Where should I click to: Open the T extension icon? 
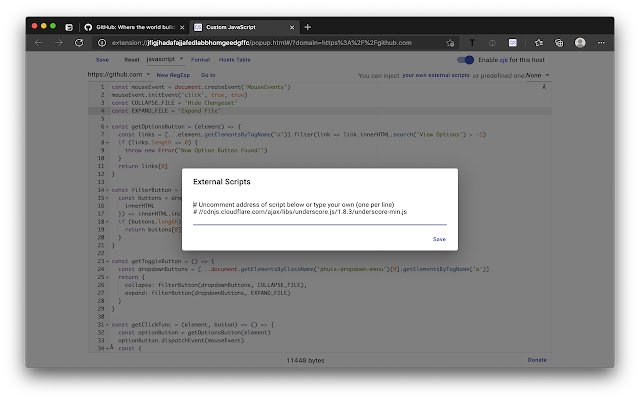click(x=472, y=42)
